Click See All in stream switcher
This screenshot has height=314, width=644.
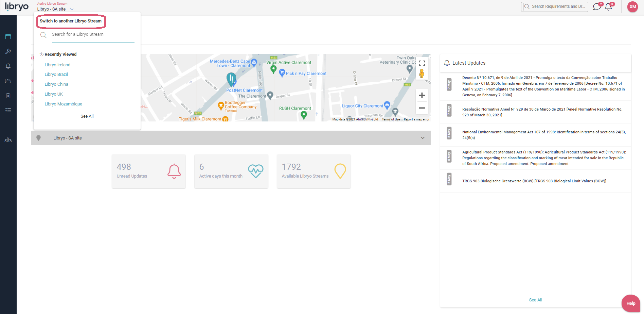click(x=87, y=116)
